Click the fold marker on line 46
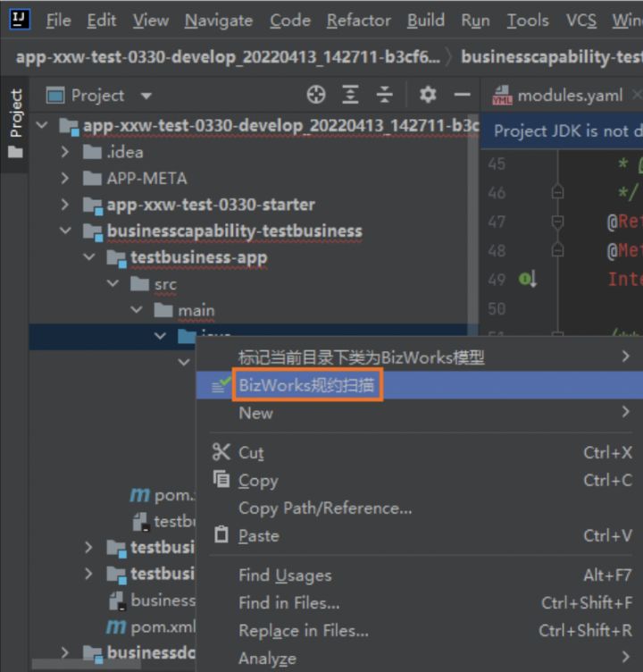Screen dimensions: 643x672 coord(557,192)
